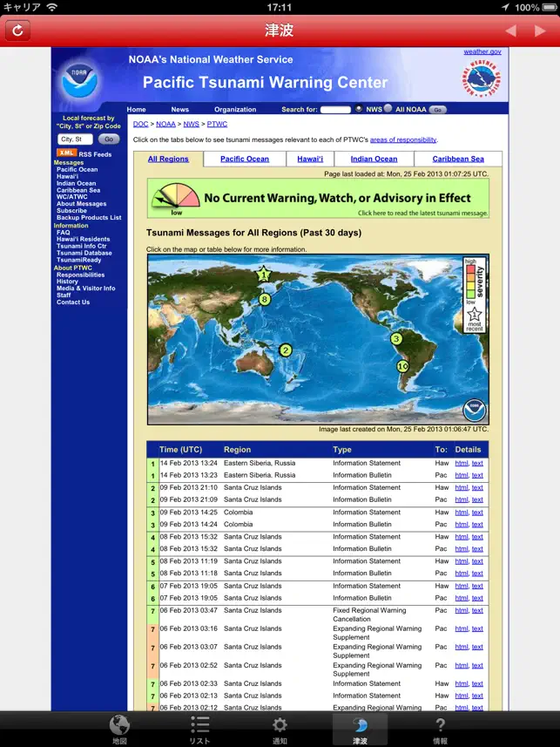
Task: Switch to Caribbean Sea tab
Action: [x=458, y=160]
